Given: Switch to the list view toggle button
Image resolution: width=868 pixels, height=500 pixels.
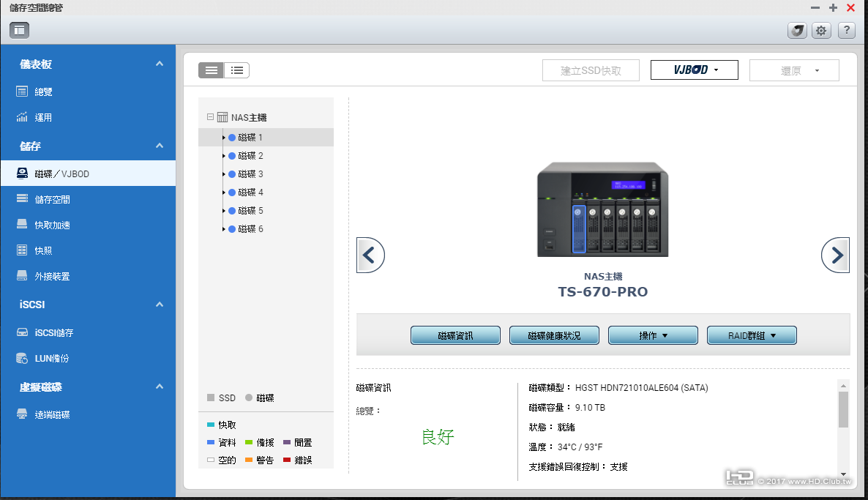Looking at the screenshot, I should (237, 70).
